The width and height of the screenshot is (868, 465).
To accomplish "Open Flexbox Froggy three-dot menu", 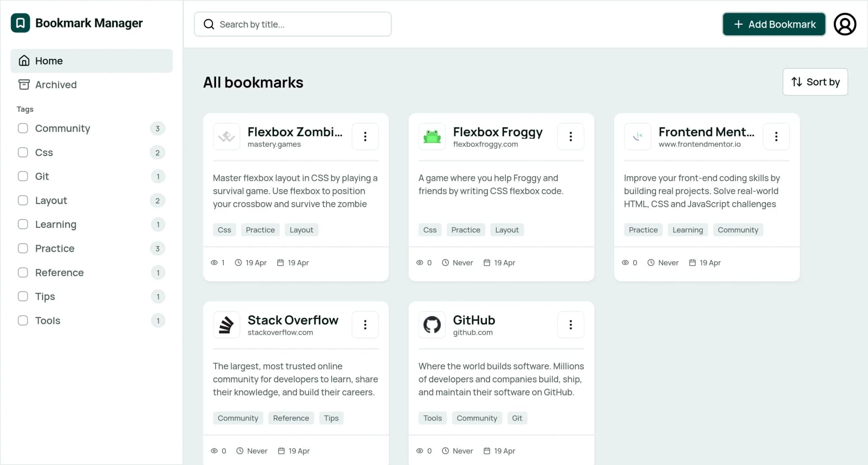I will (x=571, y=137).
